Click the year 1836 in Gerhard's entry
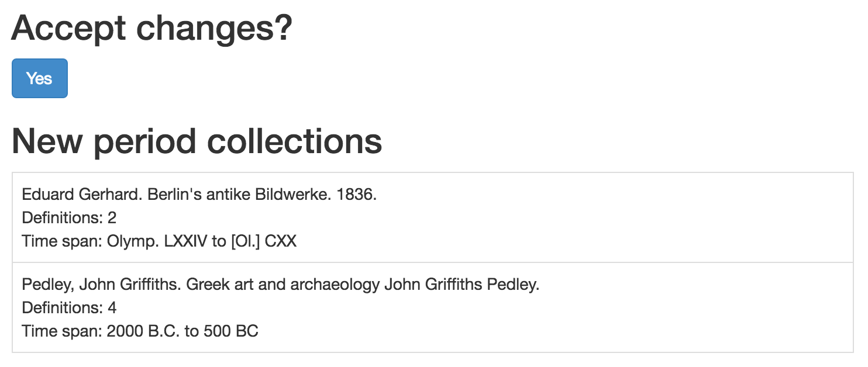868x367 pixels. 357,193
